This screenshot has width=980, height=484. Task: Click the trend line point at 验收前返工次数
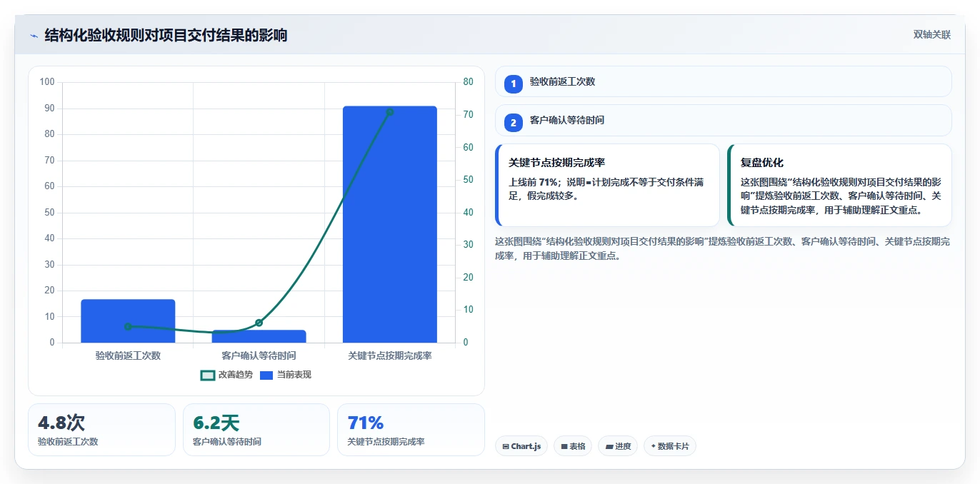point(128,326)
